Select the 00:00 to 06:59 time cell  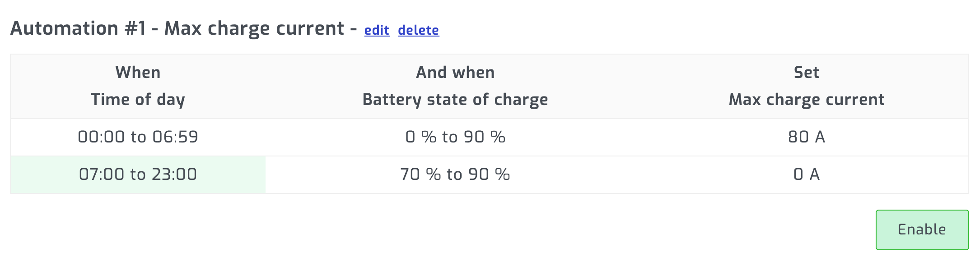(138, 137)
